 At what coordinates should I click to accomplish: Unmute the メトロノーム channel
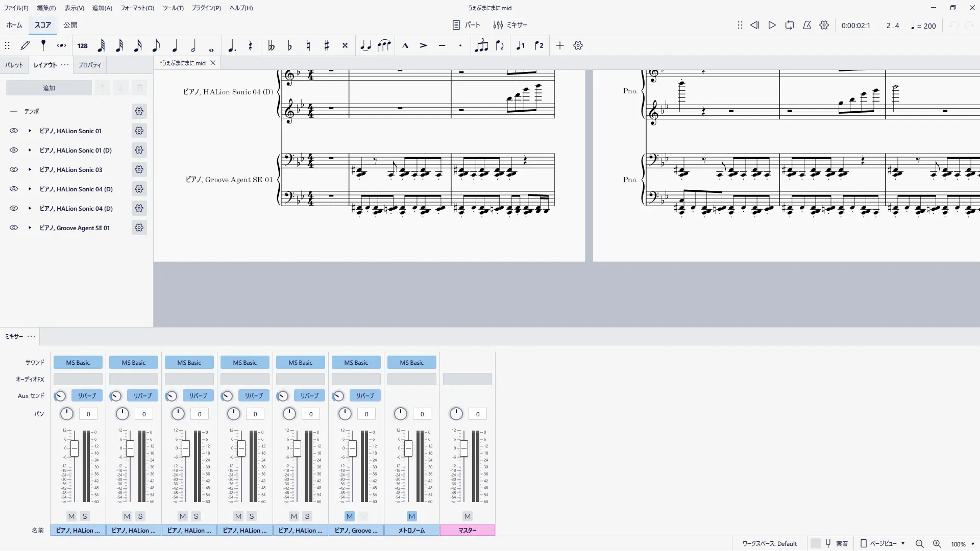(x=412, y=516)
